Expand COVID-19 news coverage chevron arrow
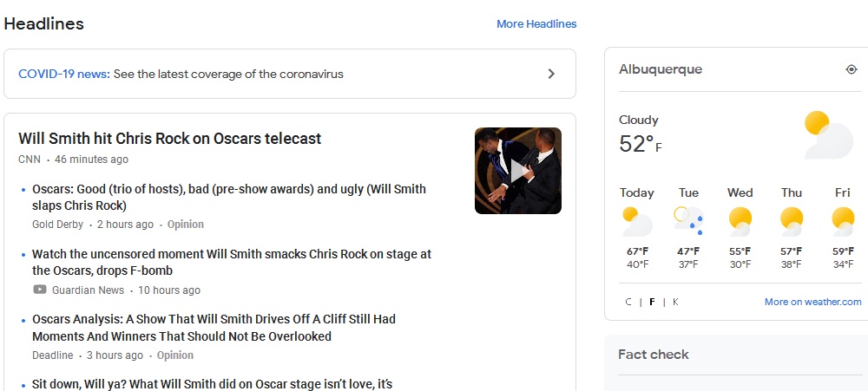The height and width of the screenshot is (391, 868). click(551, 74)
